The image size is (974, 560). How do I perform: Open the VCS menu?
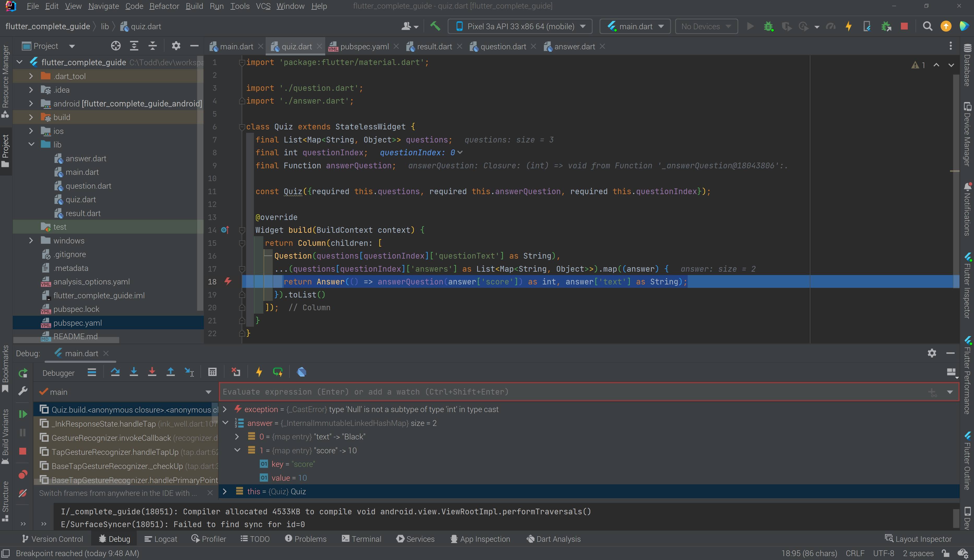coord(263,6)
